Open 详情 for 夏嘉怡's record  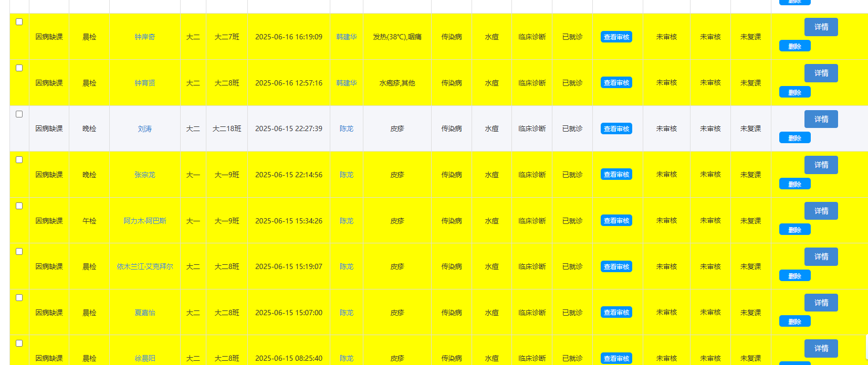(821, 303)
